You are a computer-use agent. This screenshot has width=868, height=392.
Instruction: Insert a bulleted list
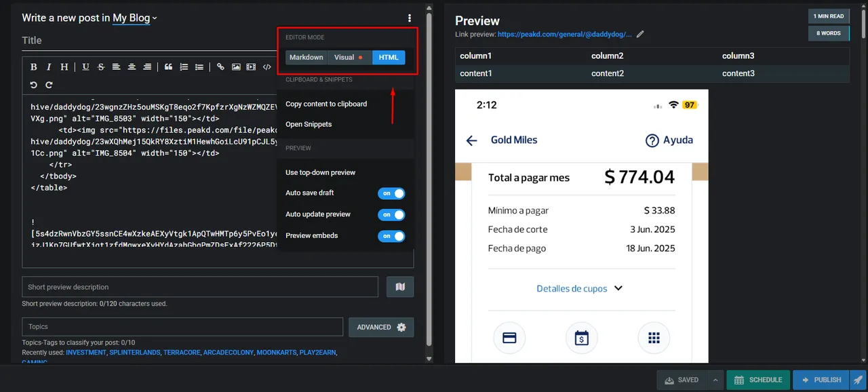(199, 67)
